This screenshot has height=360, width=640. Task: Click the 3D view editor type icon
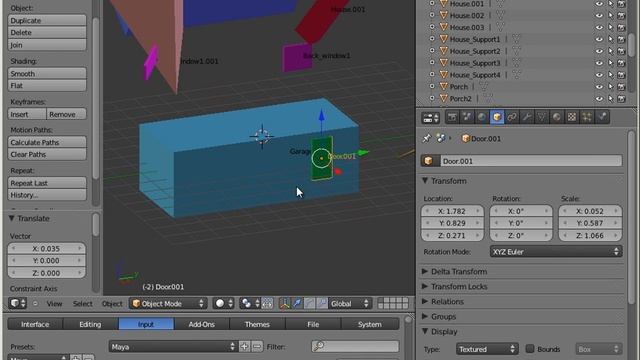18,303
